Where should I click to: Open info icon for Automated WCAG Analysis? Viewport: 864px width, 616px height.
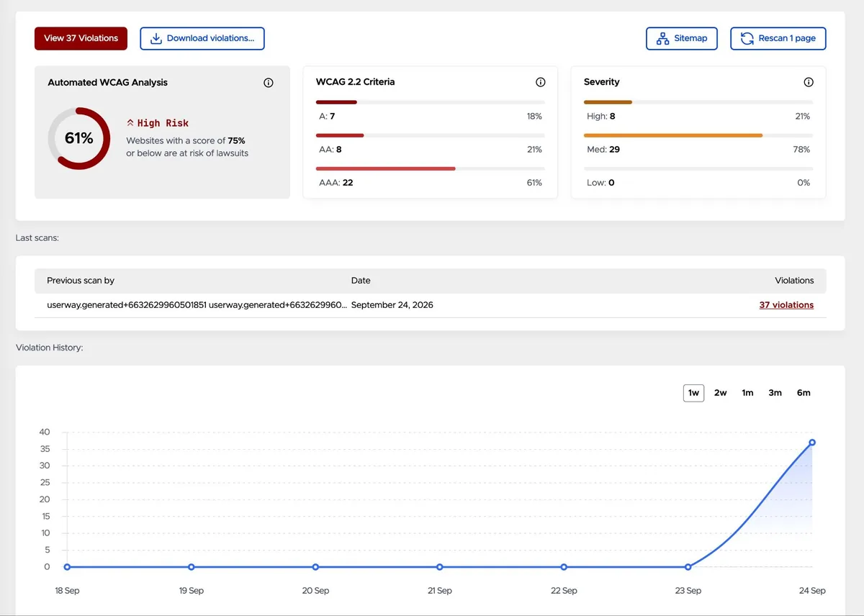tap(269, 83)
